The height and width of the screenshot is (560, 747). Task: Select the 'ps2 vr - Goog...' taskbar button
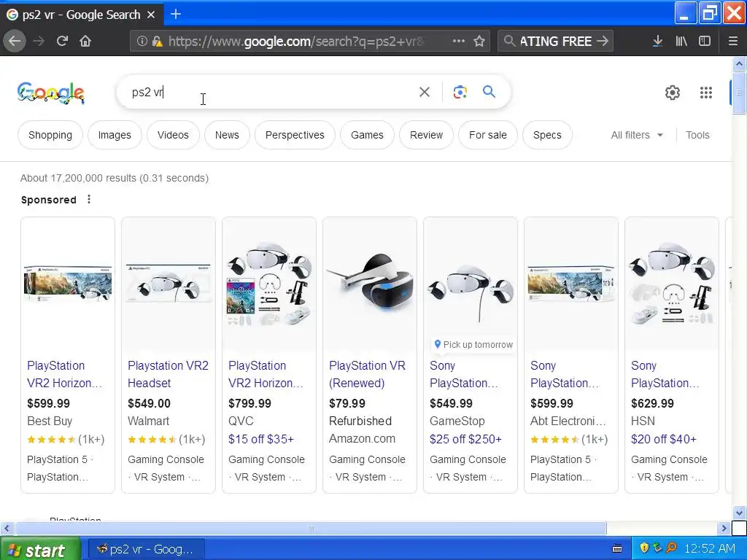[146, 550]
